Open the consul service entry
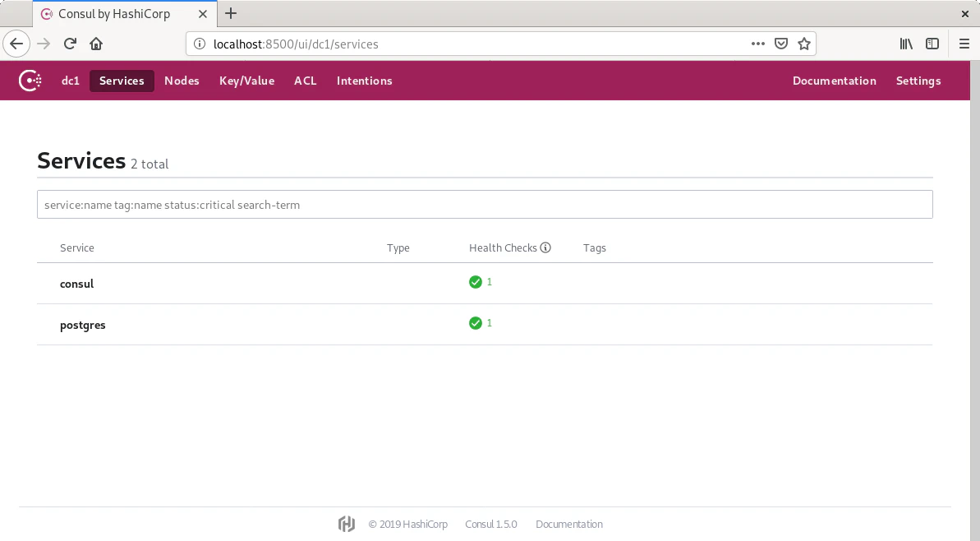Viewport: 980px width, 541px height. 77,284
